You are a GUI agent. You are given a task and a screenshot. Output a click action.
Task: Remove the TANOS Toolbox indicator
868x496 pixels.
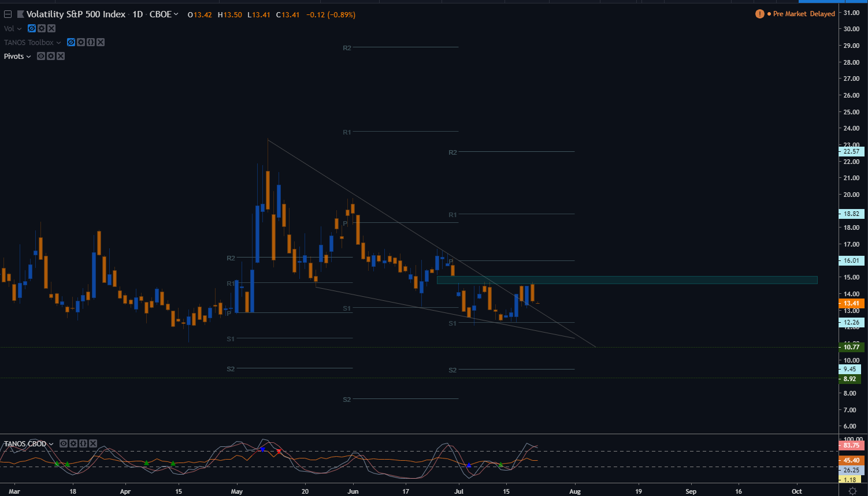tap(101, 42)
